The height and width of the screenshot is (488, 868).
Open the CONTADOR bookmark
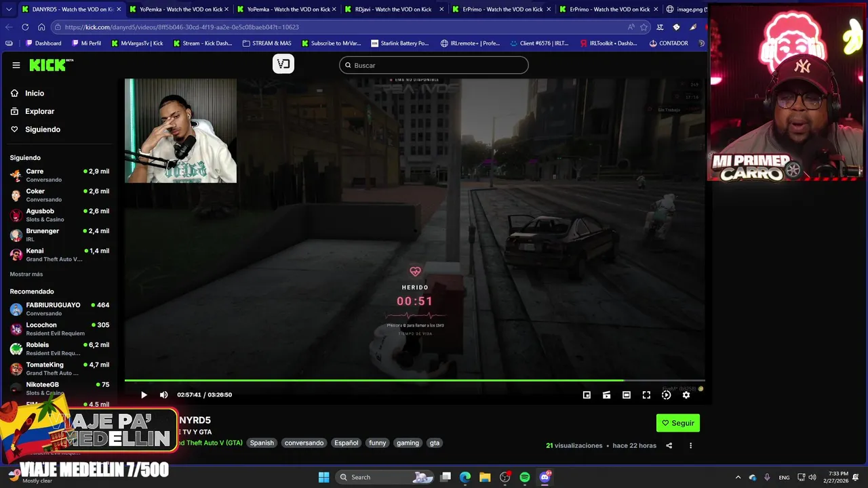669,43
